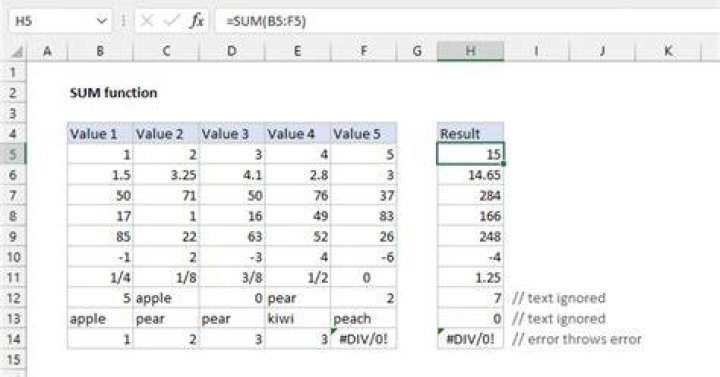Click the '// text ignored' comment in row 12
The image size is (720, 377).
pyautogui.click(x=559, y=298)
